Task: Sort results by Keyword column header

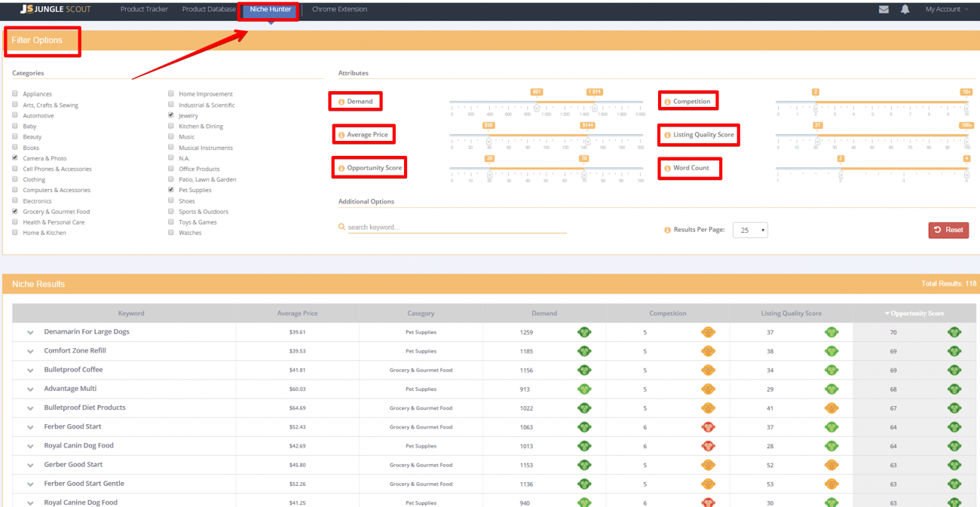Action: point(131,313)
